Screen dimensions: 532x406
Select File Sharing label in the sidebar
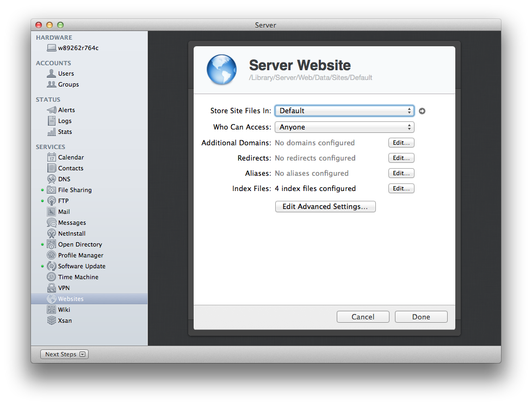point(75,190)
